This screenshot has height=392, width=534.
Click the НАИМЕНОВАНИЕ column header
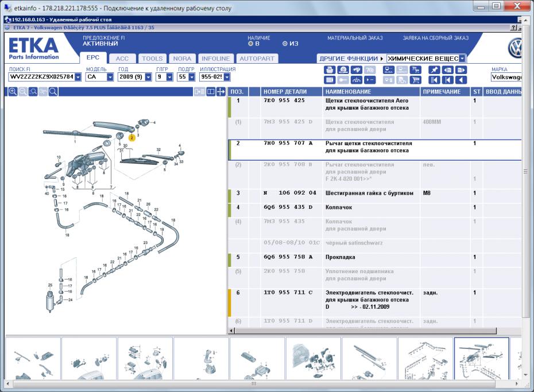click(371, 91)
